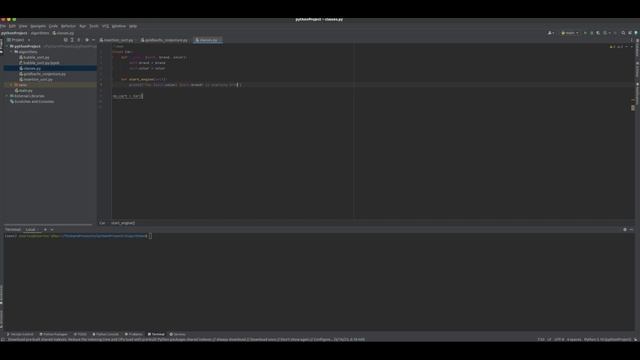Open the Edit menu

pos(12,26)
